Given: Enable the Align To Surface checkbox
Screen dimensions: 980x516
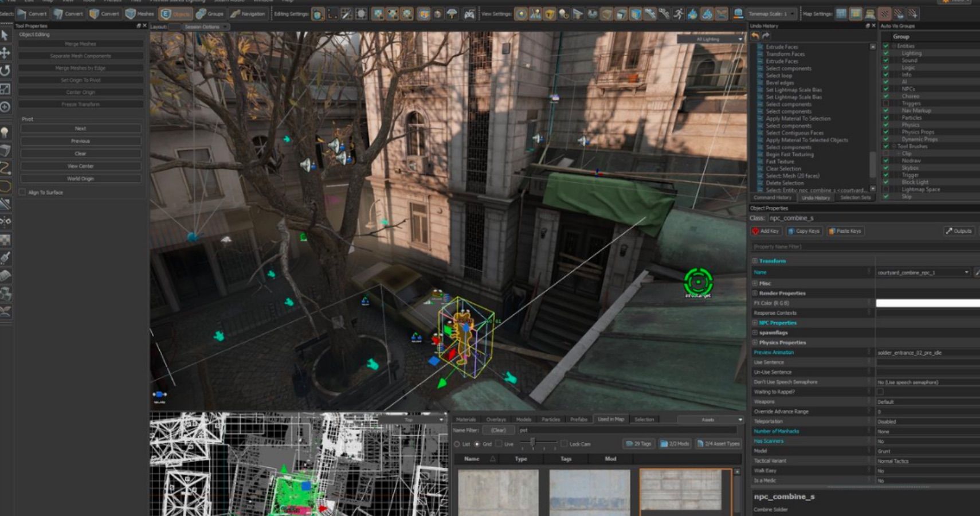Looking at the screenshot, I should coord(22,193).
